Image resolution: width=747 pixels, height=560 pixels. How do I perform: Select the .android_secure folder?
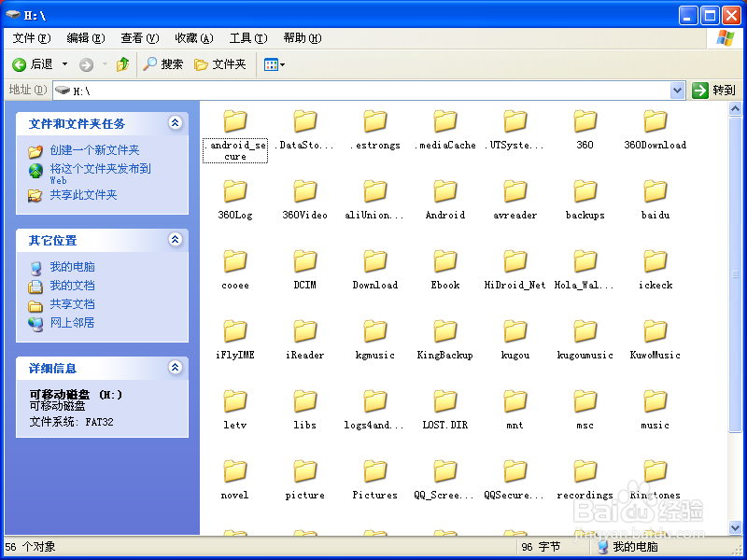(x=235, y=135)
